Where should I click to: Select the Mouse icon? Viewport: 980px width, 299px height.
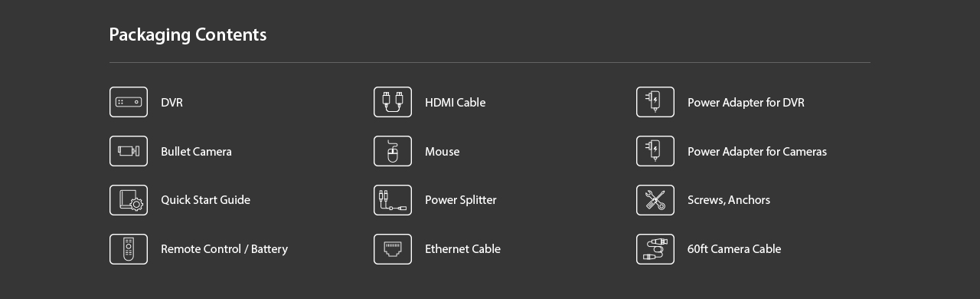tap(393, 151)
